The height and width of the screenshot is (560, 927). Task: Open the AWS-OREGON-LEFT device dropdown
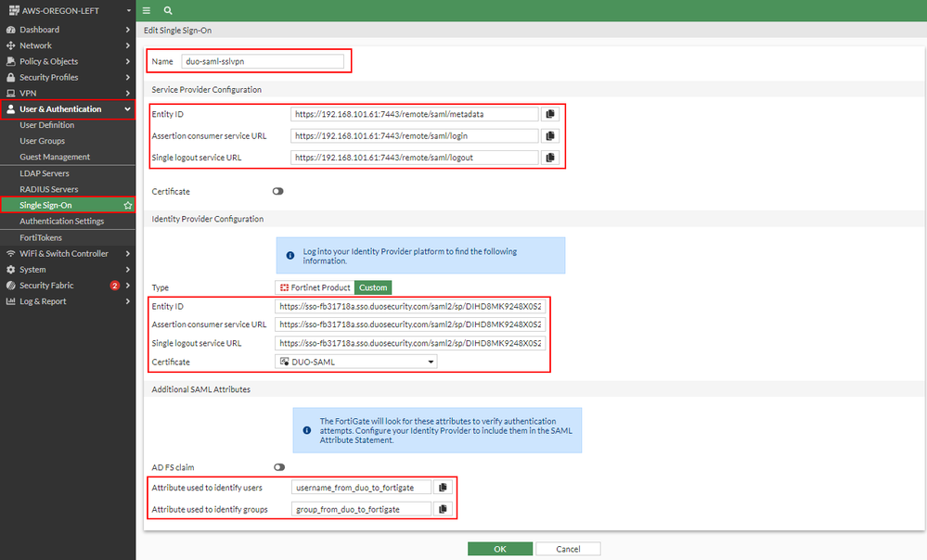click(128, 10)
